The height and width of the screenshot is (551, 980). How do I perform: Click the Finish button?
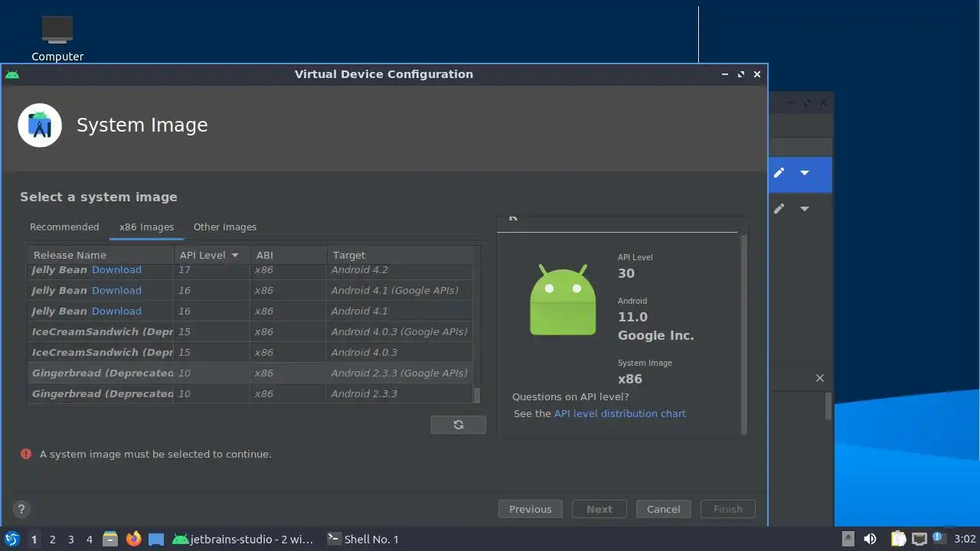coord(728,510)
